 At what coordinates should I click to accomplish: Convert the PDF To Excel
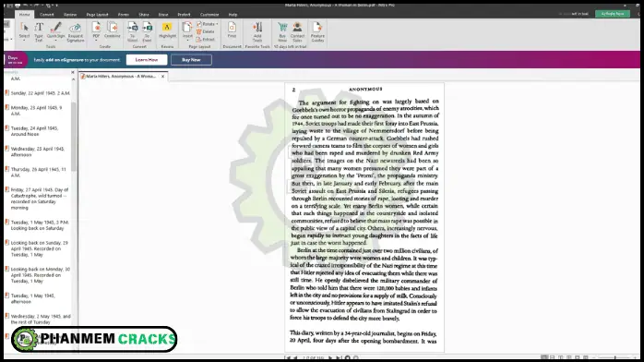point(147,31)
